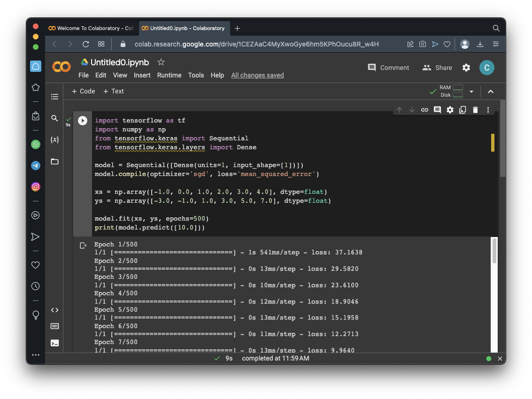Copy link to cell icon

(424, 110)
